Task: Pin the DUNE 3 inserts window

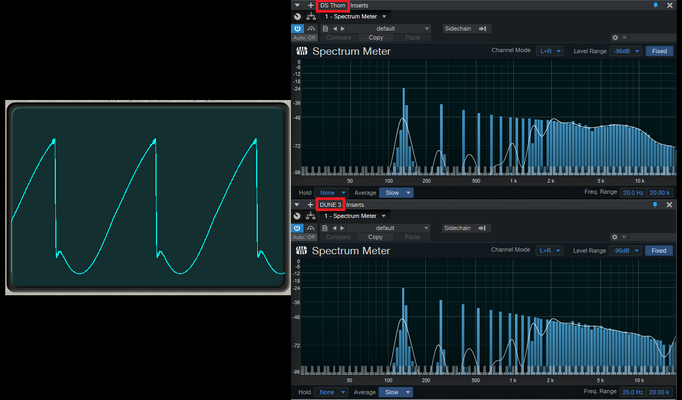Action: coord(655,205)
